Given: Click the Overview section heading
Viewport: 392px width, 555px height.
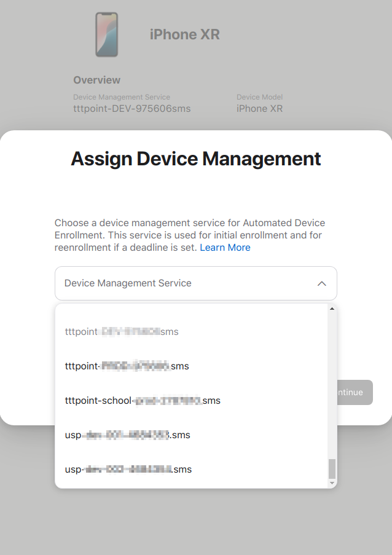Looking at the screenshot, I should 96,80.
